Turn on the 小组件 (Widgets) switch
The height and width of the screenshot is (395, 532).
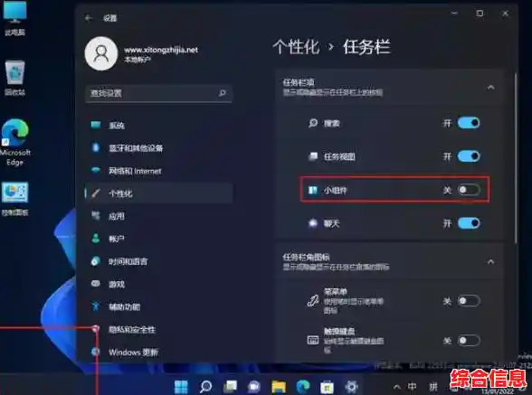pyautogui.click(x=469, y=190)
